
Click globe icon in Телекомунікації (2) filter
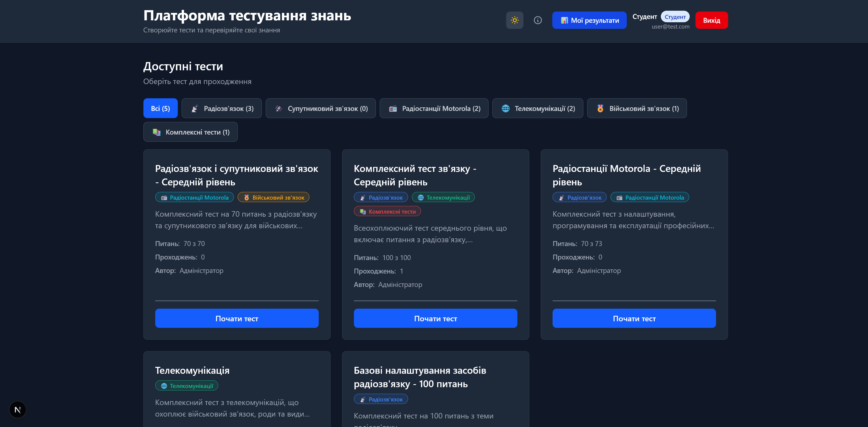click(505, 108)
